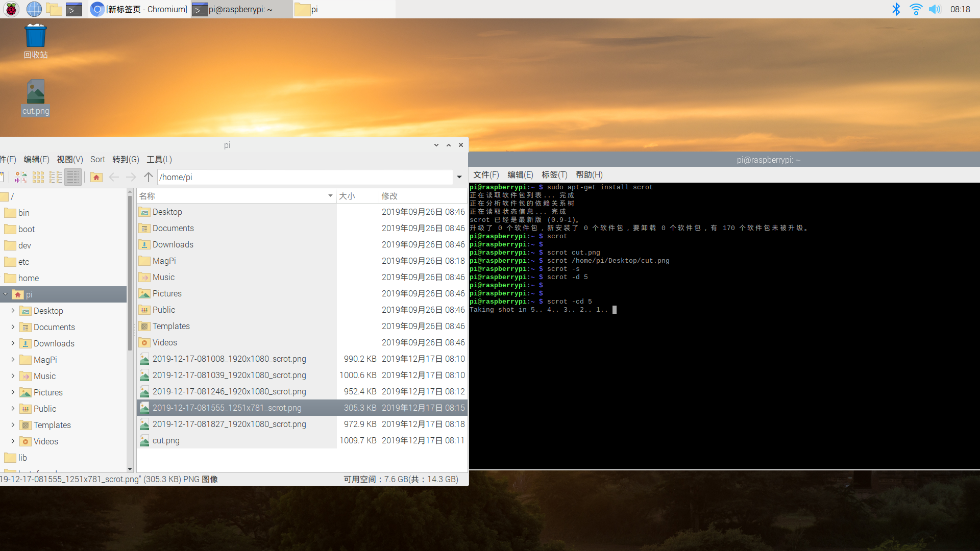Click the /home/pi path field
This screenshot has height=551, width=980.
point(305,177)
